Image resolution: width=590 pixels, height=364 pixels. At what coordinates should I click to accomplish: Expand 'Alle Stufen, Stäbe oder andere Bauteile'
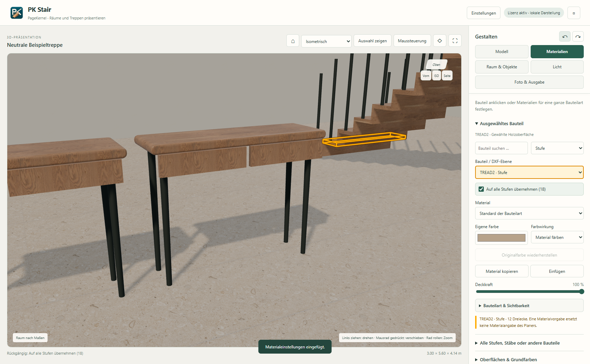point(517,343)
